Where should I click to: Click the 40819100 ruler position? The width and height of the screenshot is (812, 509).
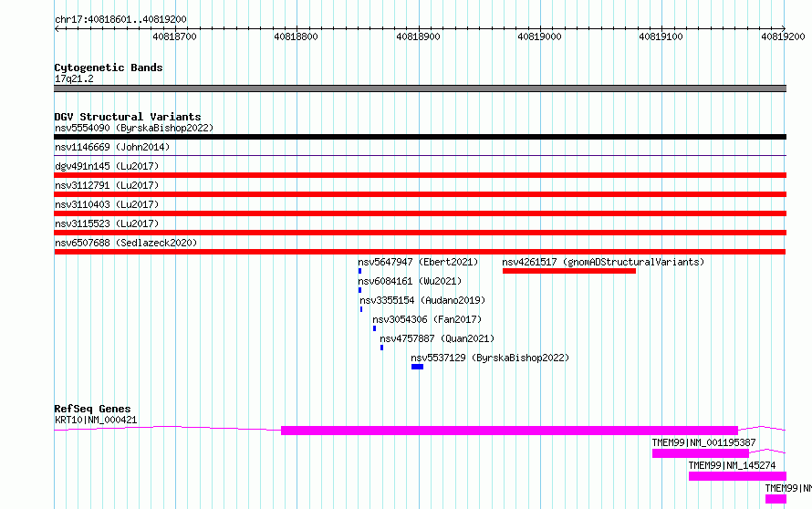pyautogui.click(x=661, y=36)
